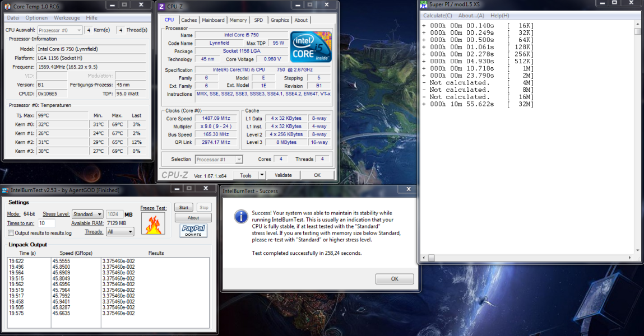Click the CPUID 0x106E5 value field
Screen dimensions: 644x336
pyautogui.click(x=52, y=94)
